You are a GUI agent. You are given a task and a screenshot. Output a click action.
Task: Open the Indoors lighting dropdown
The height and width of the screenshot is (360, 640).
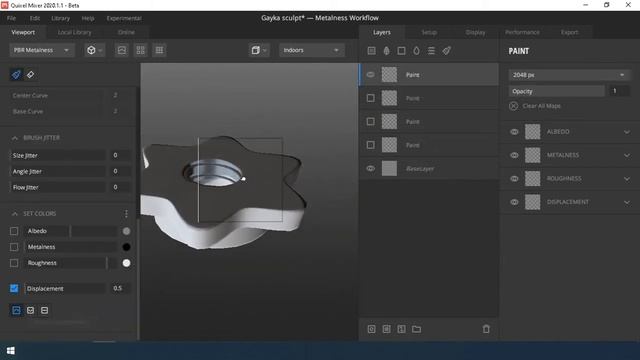[x=311, y=50]
